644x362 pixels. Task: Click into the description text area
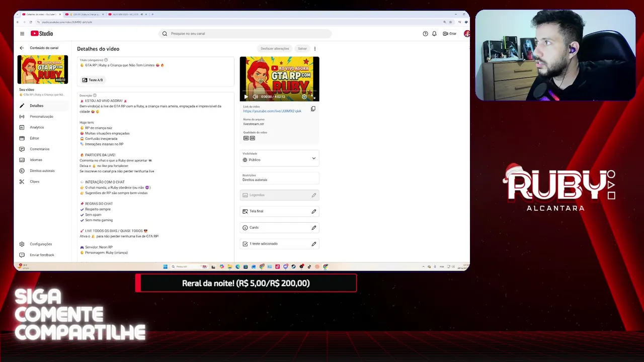(155, 176)
